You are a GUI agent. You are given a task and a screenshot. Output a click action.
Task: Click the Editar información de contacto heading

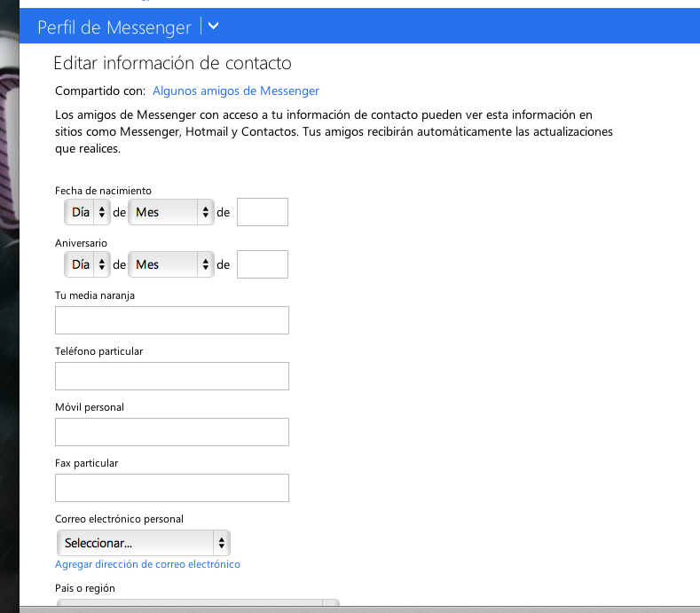pos(172,63)
